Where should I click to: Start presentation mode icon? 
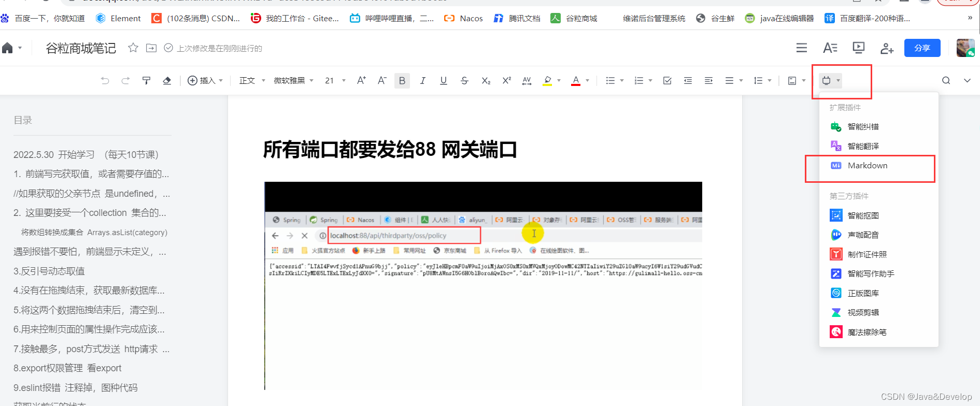(859, 48)
